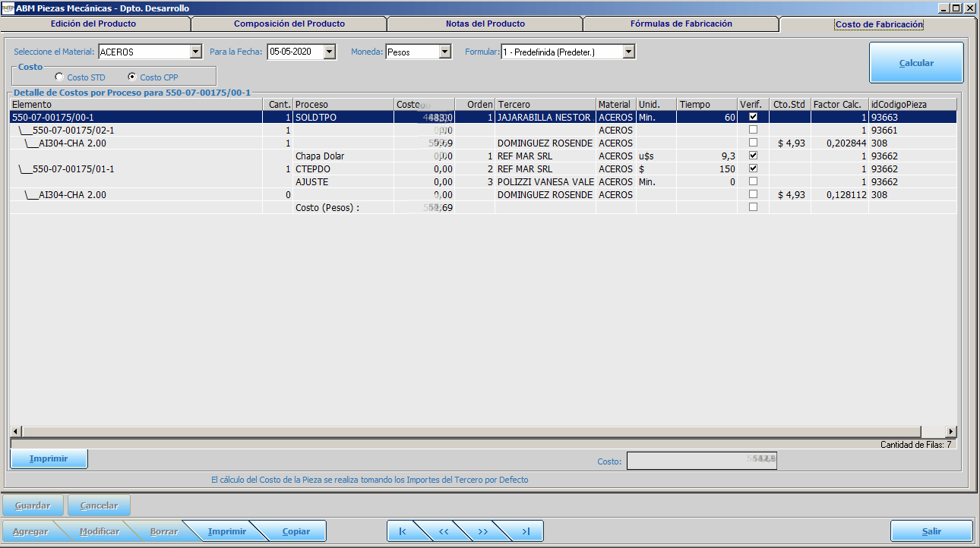
Task: Open the Formular dropdown list
Action: [x=628, y=52]
